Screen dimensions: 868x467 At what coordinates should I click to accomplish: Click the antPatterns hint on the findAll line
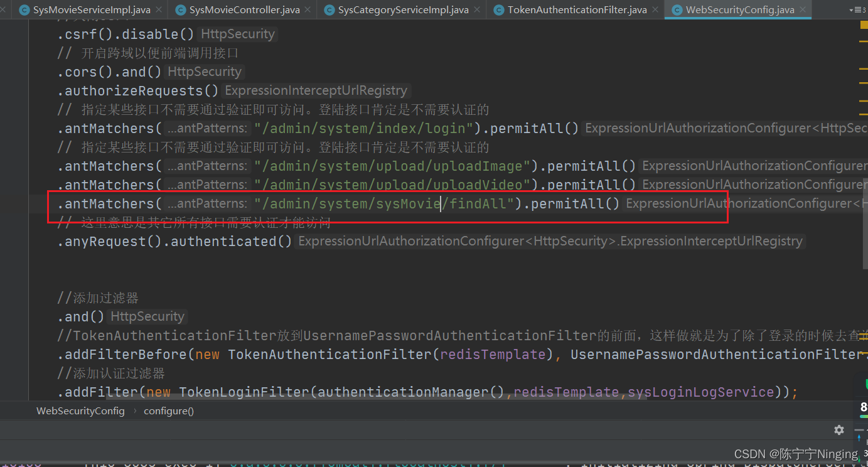[208, 204]
